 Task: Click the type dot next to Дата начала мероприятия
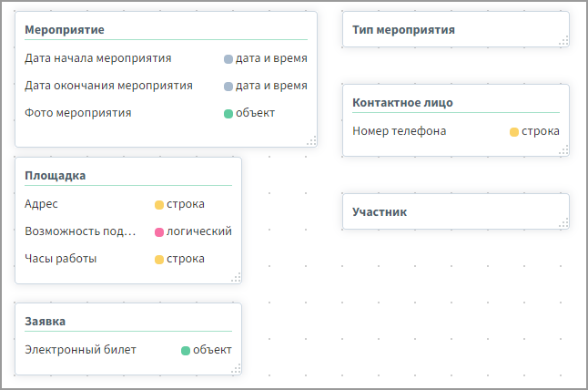[x=228, y=59]
